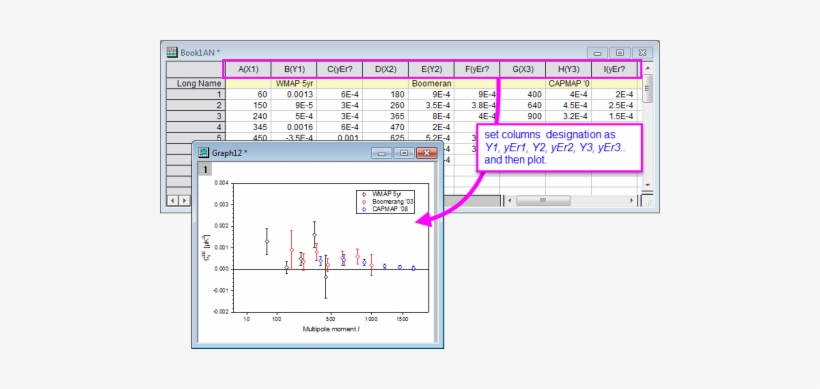Click the horizontal scrollbar right arrow
Viewport: 820px width, 389px height.
tap(632, 200)
